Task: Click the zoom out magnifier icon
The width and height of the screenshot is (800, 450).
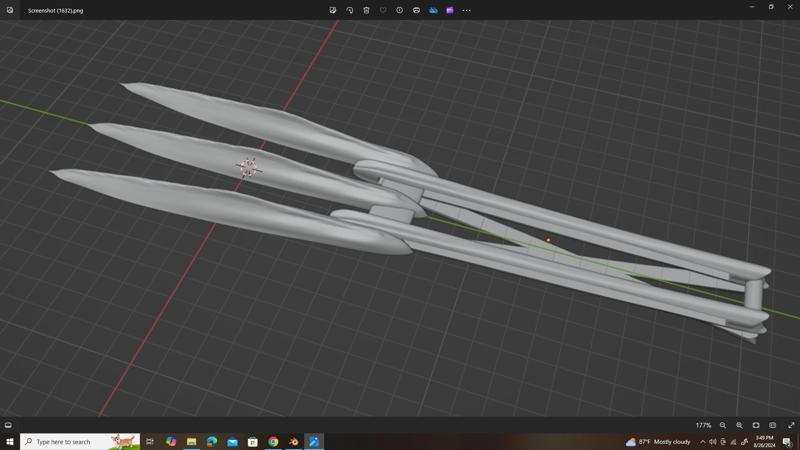Action: [x=723, y=425]
